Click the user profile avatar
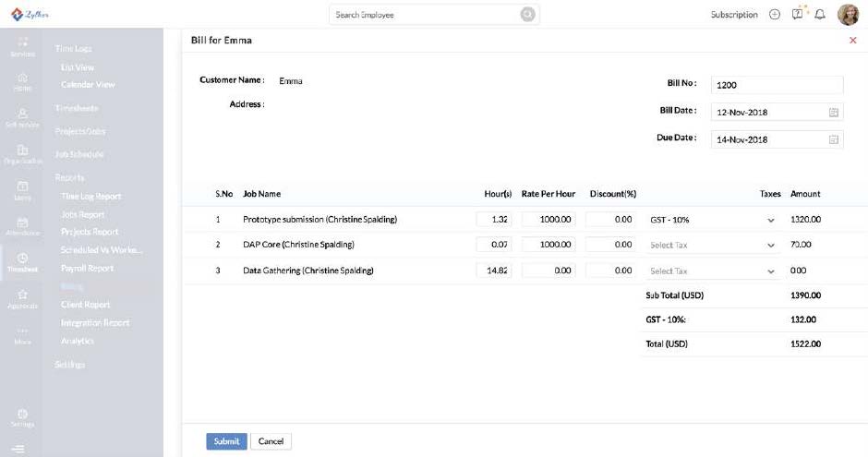868x457 pixels. click(x=848, y=15)
